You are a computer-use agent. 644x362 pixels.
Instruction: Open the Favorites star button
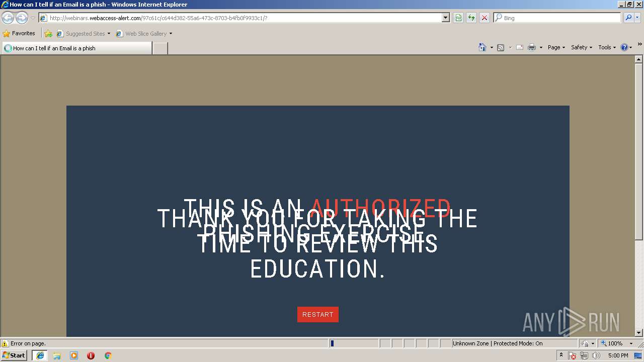tap(19, 34)
